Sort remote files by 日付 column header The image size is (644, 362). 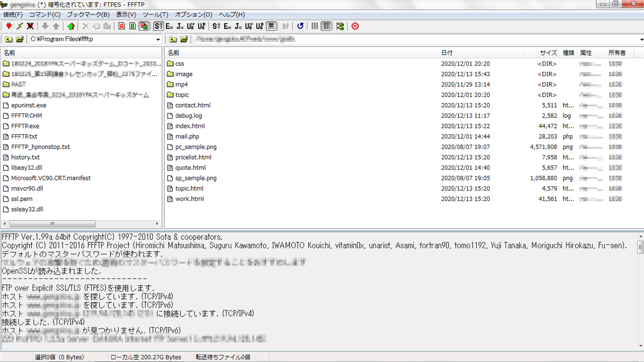click(481, 53)
